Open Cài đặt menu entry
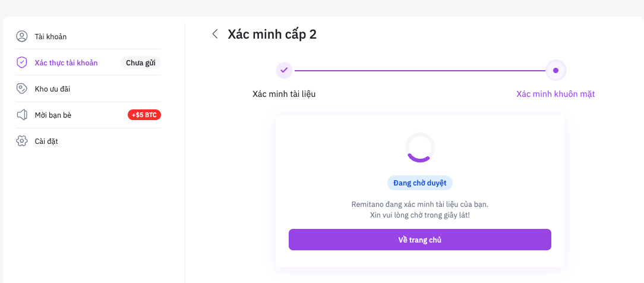Viewport: 644px width, 283px height. (x=46, y=141)
